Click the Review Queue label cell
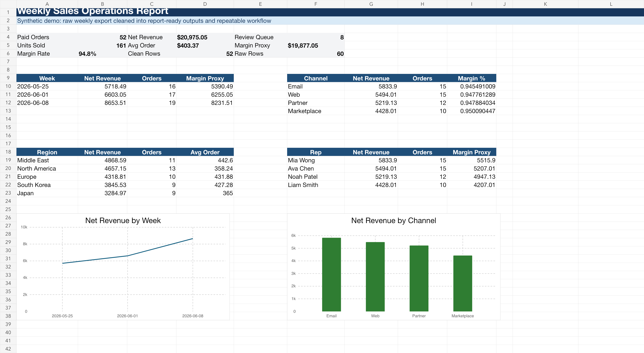Image resolution: width=644 pixels, height=353 pixels. click(x=260, y=37)
